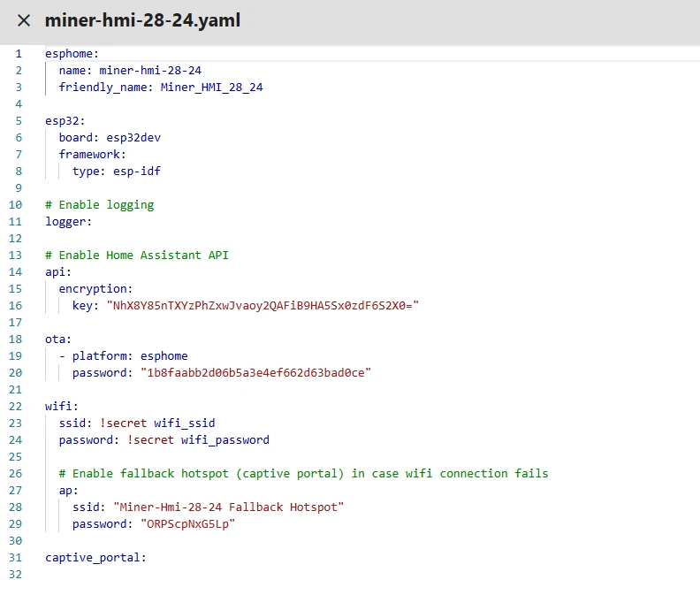Click the '!secret wifi_password' value
The width and height of the screenshot is (700, 595).
tap(198, 440)
